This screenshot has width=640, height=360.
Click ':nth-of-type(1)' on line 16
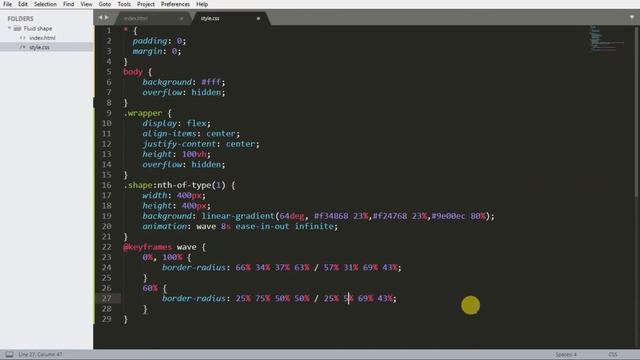tap(189, 185)
